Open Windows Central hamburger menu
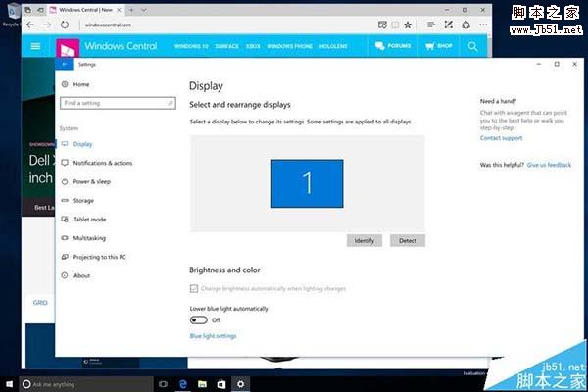The height and width of the screenshot is (392, 588). coord(36,46)
